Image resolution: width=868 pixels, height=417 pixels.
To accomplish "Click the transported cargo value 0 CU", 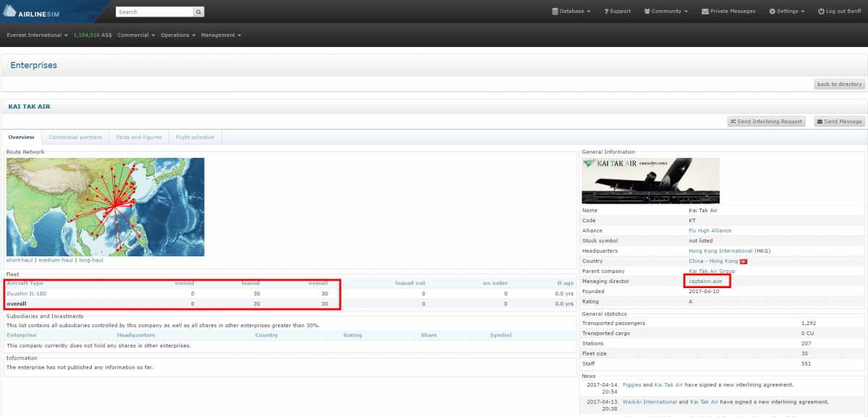I will [x=808, y=333].
